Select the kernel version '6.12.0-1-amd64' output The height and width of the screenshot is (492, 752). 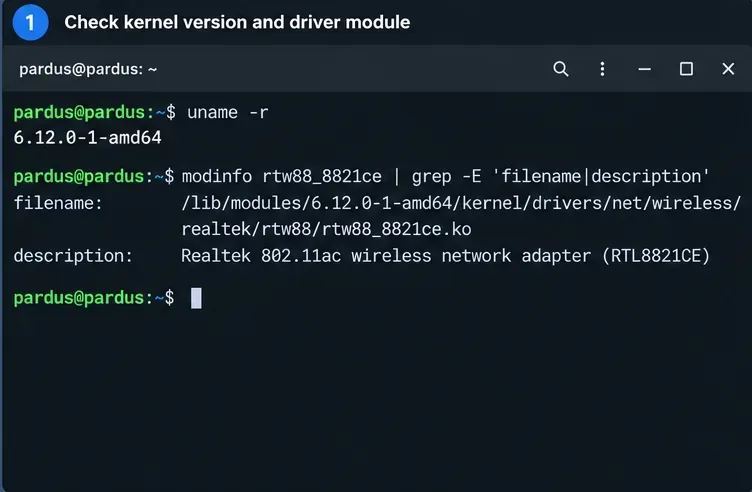(x=88, y=138)
